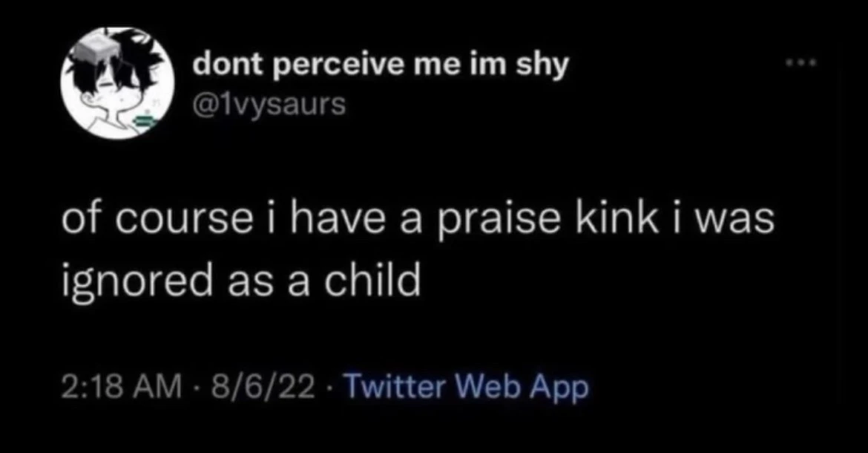
Task: Open the "dont perceive me im shy" profile name
Action: pyautogui.click(x=381, y=66)
